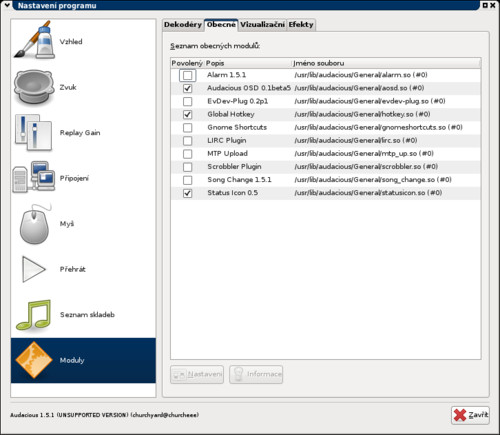Select the Replay Gain category label

[80, 133]
